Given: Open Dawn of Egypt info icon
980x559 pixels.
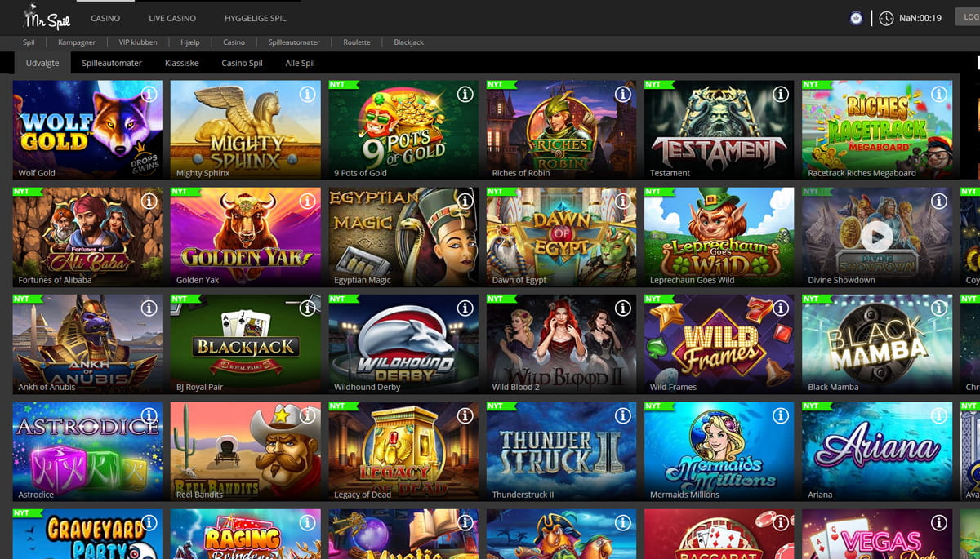Looking at the screenshot, I should 623,202.
